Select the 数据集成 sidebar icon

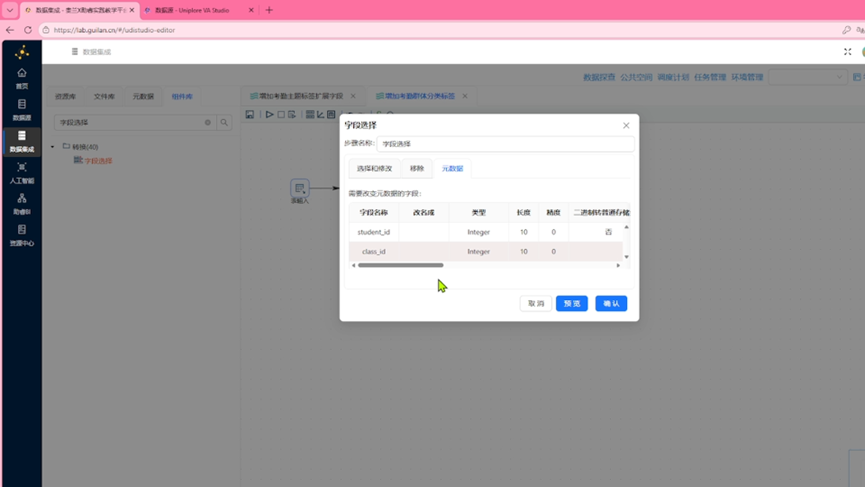tap(22, 141)
